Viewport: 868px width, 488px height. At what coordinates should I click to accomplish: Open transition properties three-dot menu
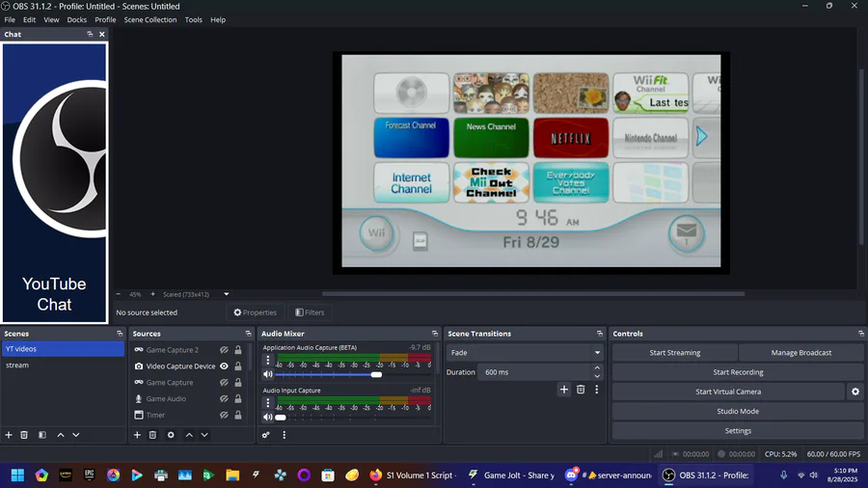pyautogui.click(x=596, y=390)
